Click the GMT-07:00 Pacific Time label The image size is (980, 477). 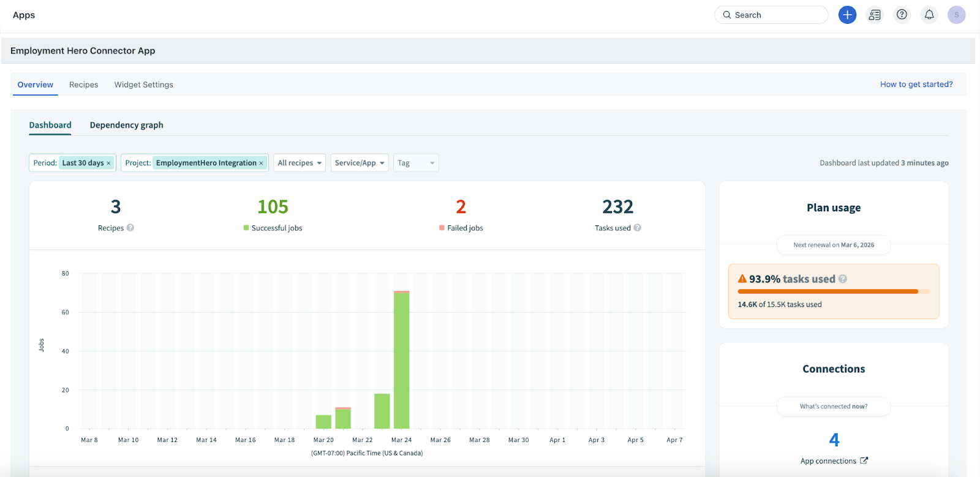[x=367, y=453]
